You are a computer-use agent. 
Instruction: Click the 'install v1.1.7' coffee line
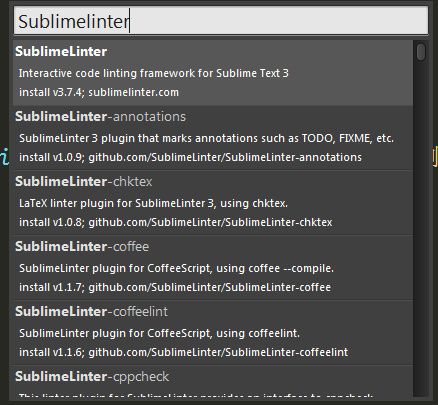tap(175, 287)
